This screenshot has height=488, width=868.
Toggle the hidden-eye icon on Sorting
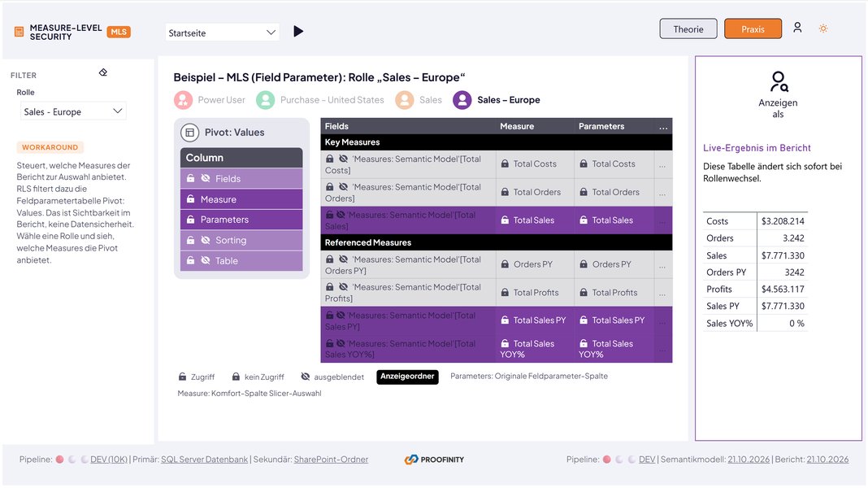pos(206,241)
